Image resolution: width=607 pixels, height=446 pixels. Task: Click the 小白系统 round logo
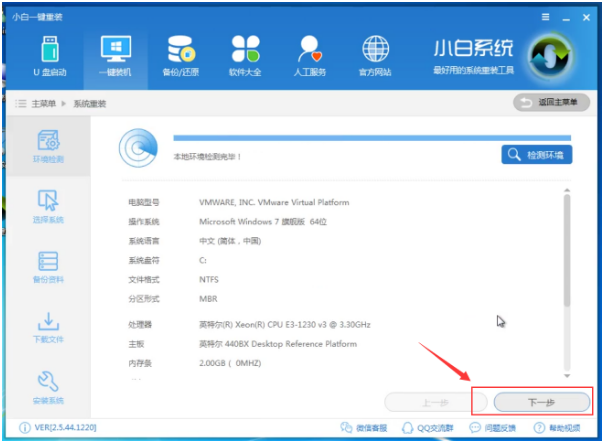[x=550, y=57]
